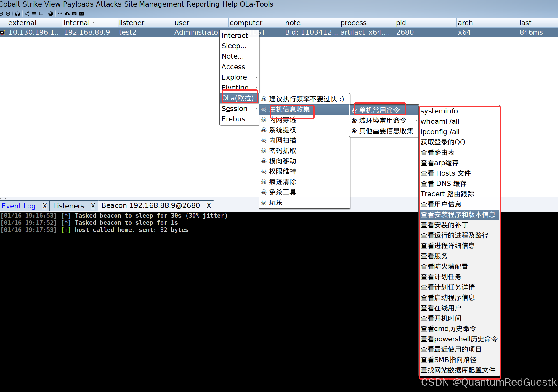Sort by the pid column header
The image size is (558, 392).
(425, 23)
